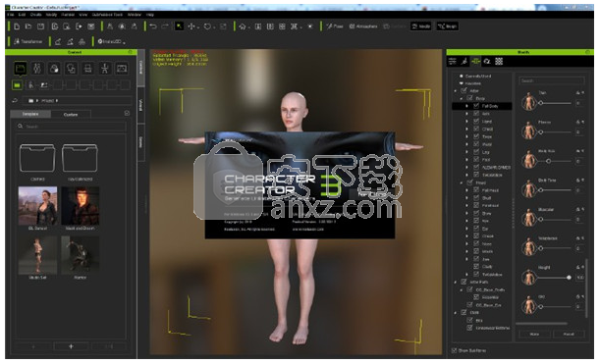This screenshot has height=364, width=600.
Task: Open the Scene stage category icon
Action: point(122,69)
